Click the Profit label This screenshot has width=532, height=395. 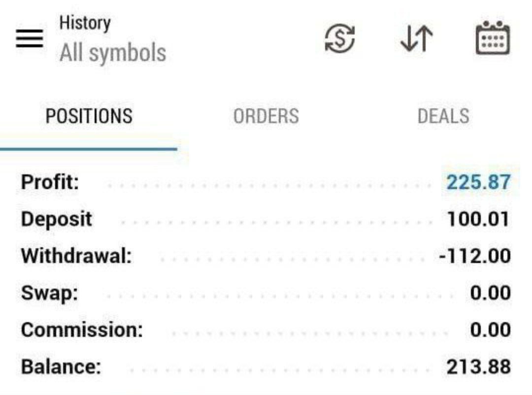[x=50, y=183]
